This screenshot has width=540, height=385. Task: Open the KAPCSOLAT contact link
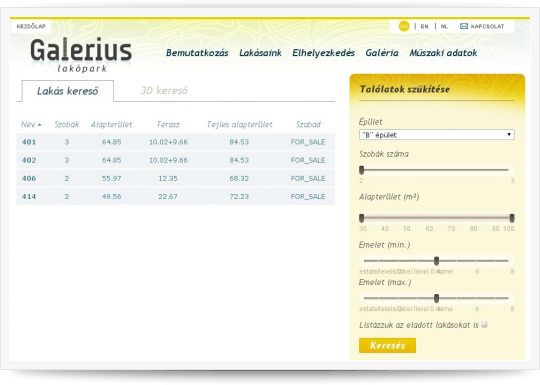[x=487, y=26]
